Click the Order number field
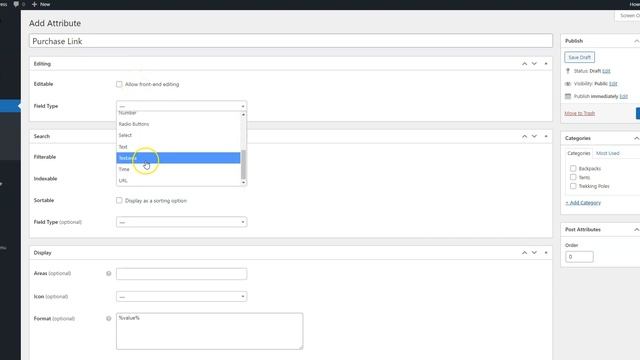640x360 pixels. pyautogui.click(x=579, y=257)
